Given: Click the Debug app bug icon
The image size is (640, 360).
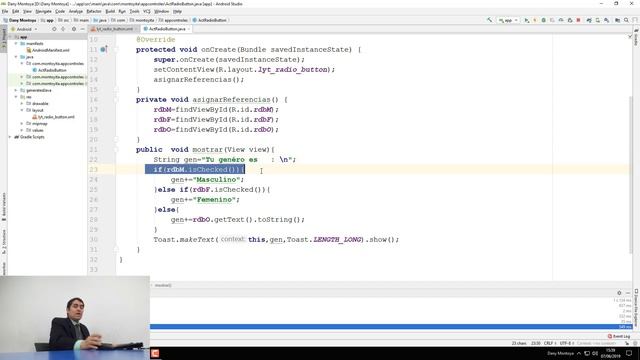Looking at the screenshot, I should tap(543, 20).
